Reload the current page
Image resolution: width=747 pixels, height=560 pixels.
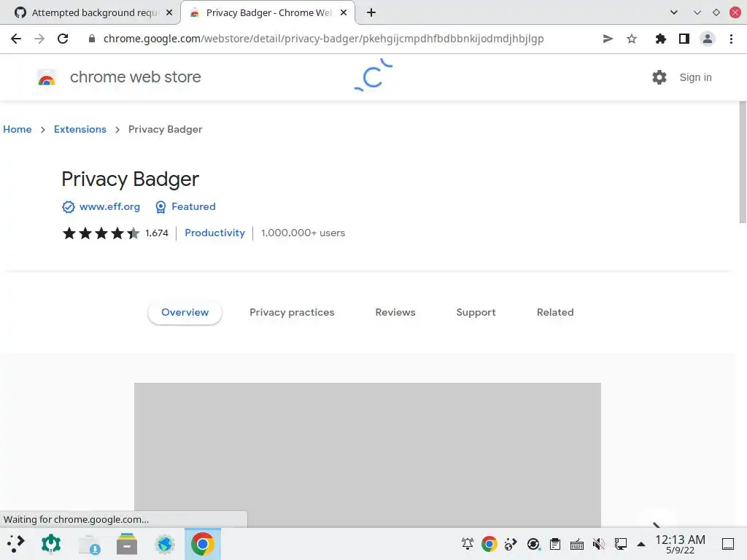[x=63, y=39]
